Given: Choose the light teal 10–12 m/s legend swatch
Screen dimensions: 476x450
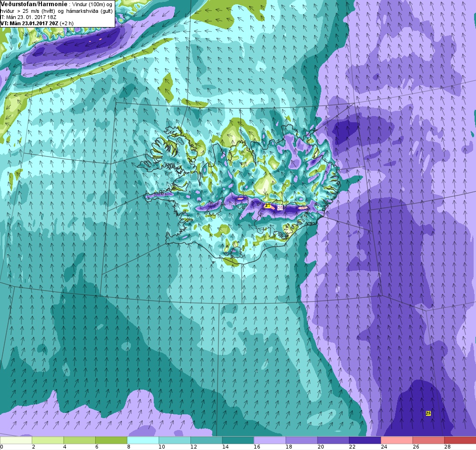Looking at the screenshot, I should coord(175,440).
